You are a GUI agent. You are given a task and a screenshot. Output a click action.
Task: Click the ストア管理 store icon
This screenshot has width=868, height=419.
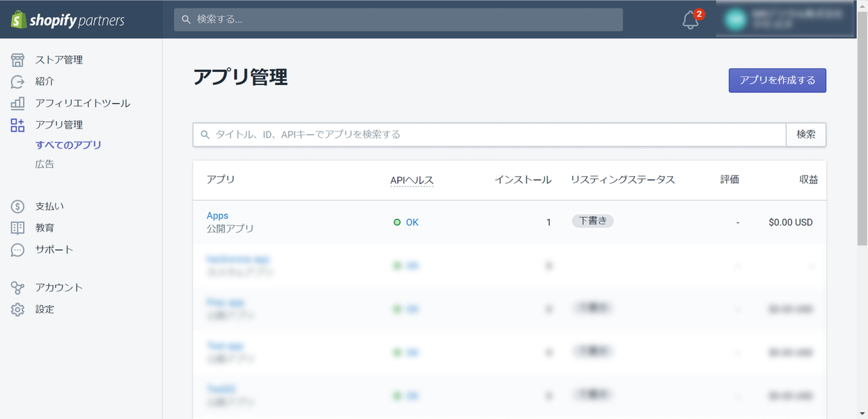tap(17, 60)
